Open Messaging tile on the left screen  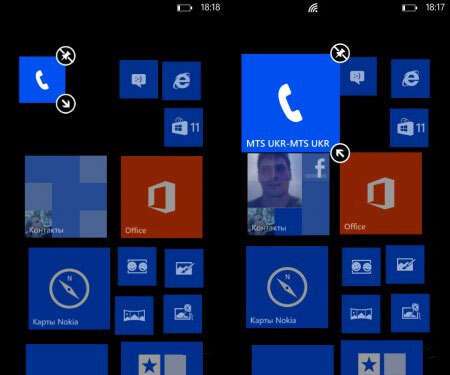(139, 80)
